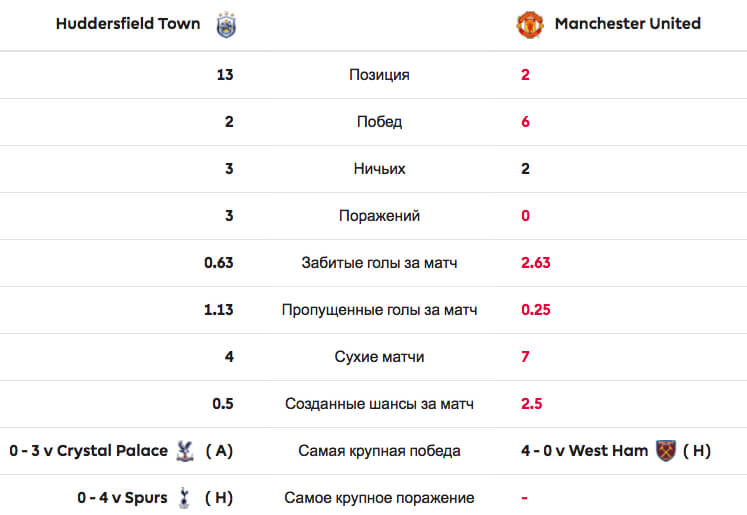Click the Crystal Palace club badge
The image size is (747, 515).
185,451
